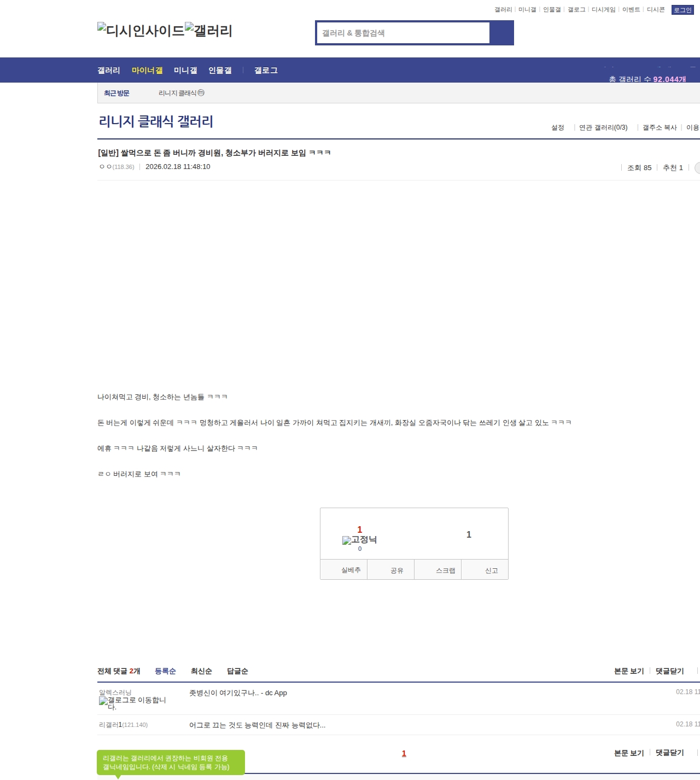Image resolution: width=700 pixels, height=780 pixels.
Task: Open 디시콘 link at top
Action: point(656,10)
